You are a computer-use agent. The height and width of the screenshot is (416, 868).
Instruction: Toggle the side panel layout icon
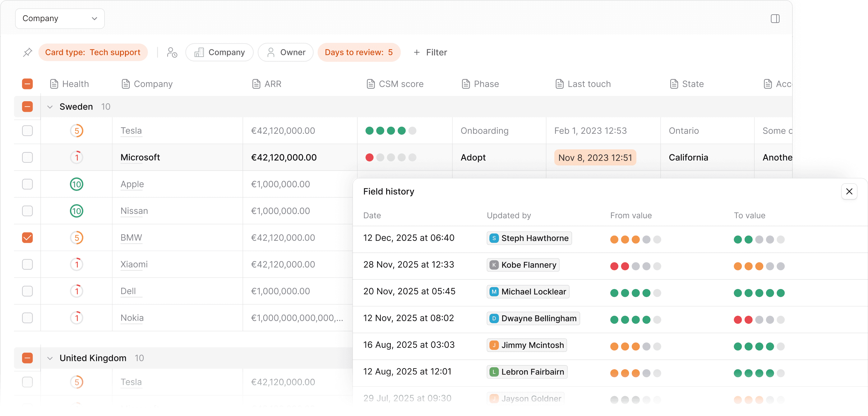pos(775,19)
